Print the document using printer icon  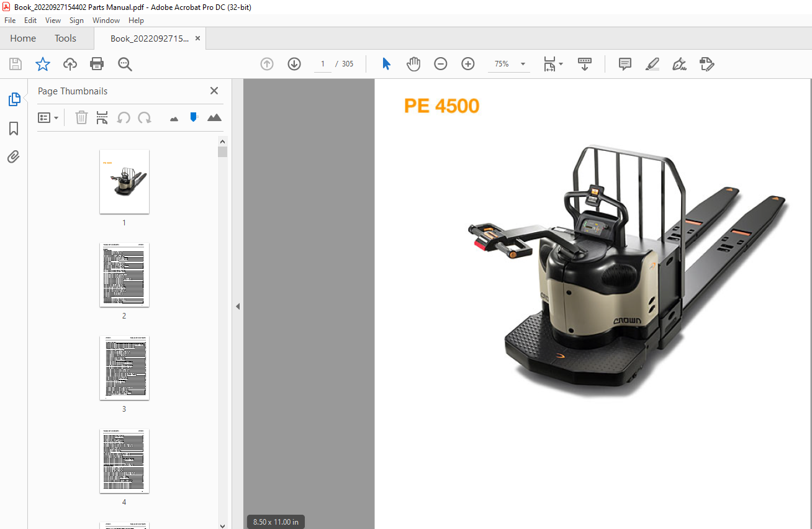click(x=97, y=64)
